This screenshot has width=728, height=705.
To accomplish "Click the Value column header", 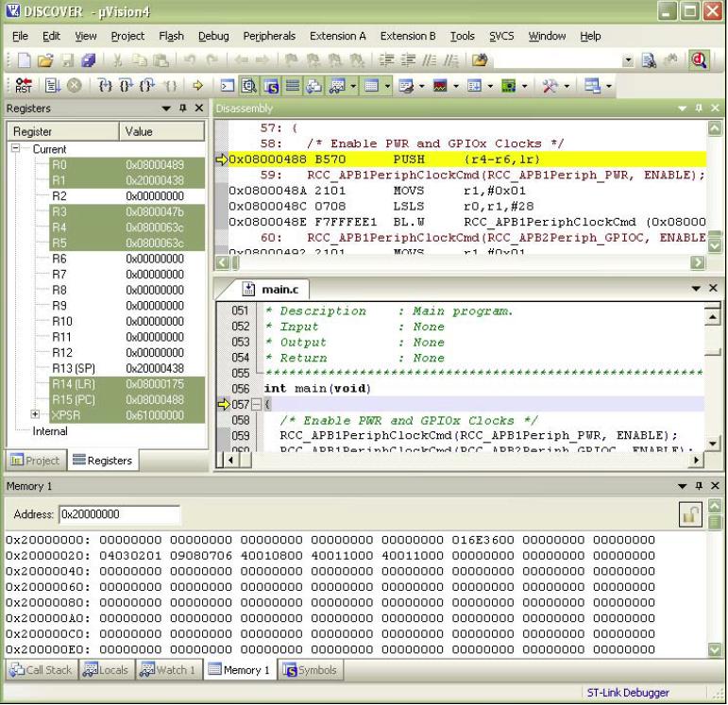I will pyautogui.click(x=162, y=132).
